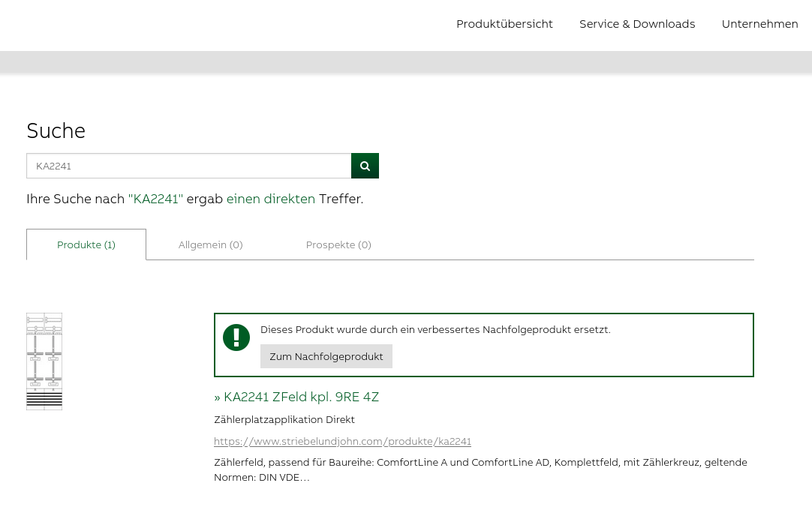812x528 pixels.
Task: Focus the search field containing KA2241
Action: pyautogui.click(x=188, y=166)
